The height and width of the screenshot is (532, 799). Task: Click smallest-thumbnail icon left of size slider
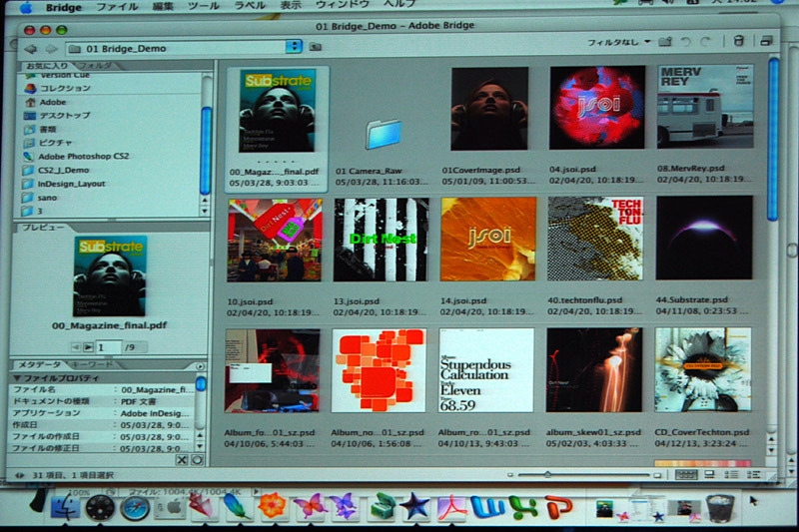point(510,475)
